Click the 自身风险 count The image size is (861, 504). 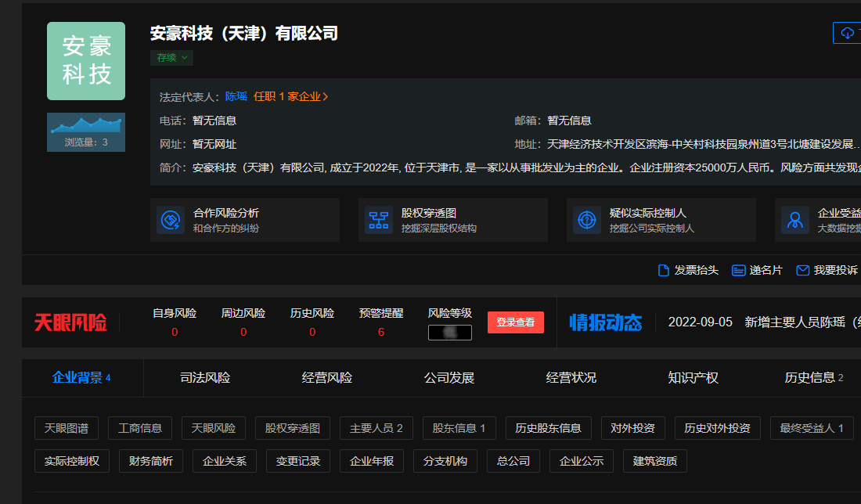(175, 332)
